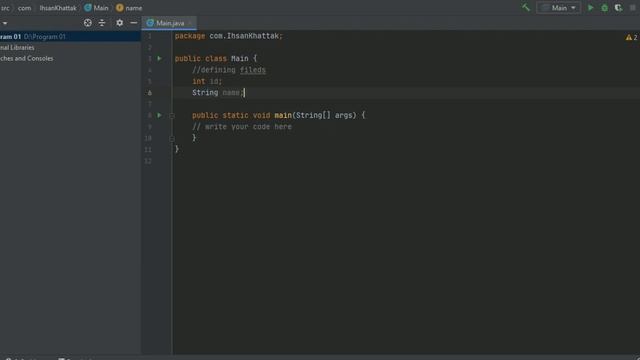This screenshot has height=360, width=640.
Task: Click the 'Main' class breadcrumb
Action: 96,8
